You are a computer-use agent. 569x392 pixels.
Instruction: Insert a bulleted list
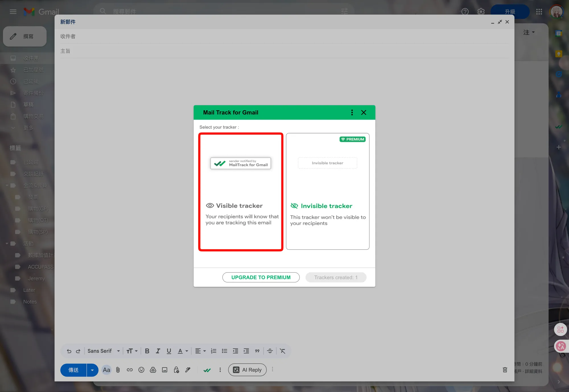(x=224, y=351)
